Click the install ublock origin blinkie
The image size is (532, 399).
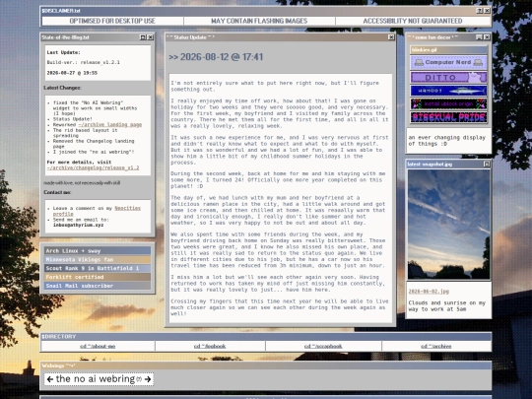click(448, 103)
